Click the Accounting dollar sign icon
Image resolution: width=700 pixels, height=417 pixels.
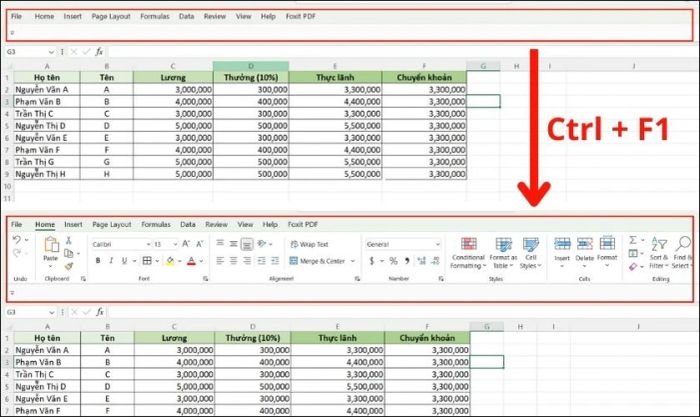(372, 261)
